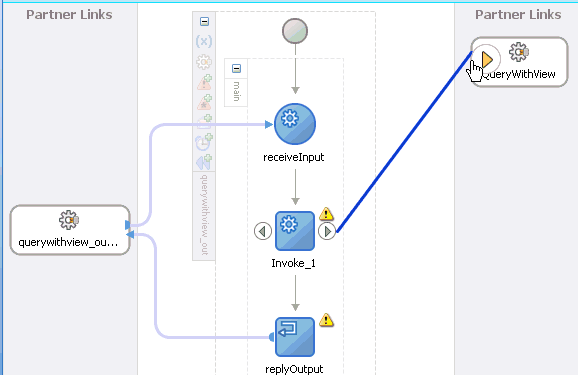This screenshot has height=375, width=578.
Task: Click the gear icon in QueryWithView partner link
Action: tap(519, 52)
